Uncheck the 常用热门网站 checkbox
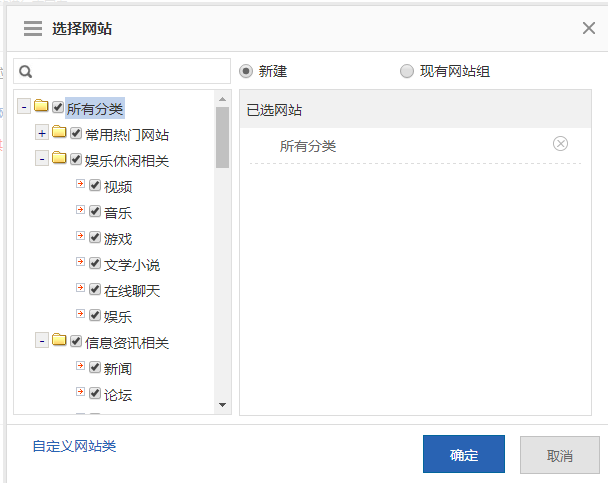 coord(76,133)
